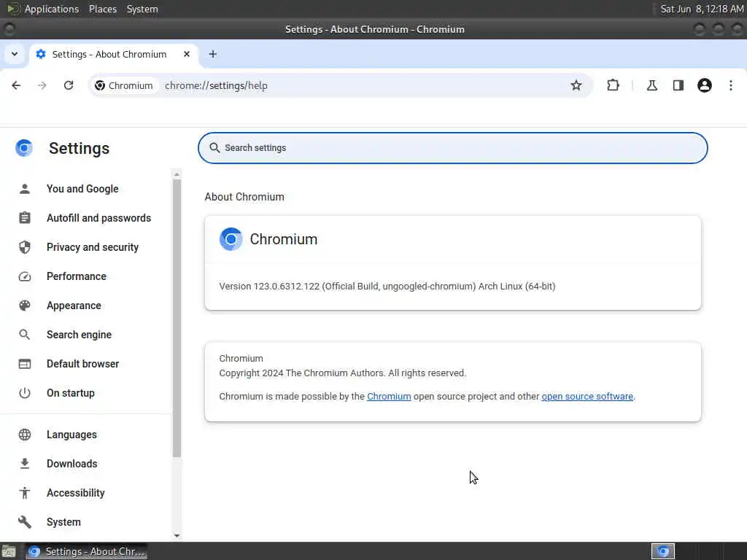
Task: Follow the Chromium project link
Action: [389, 397]
